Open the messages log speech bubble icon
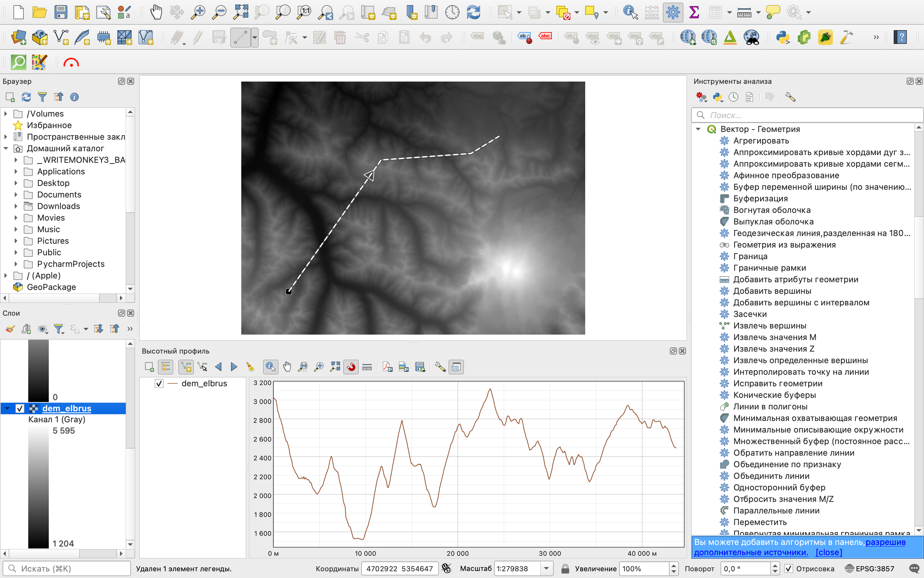This screenshot has height=578, width=924. click(x=914, y=568)
